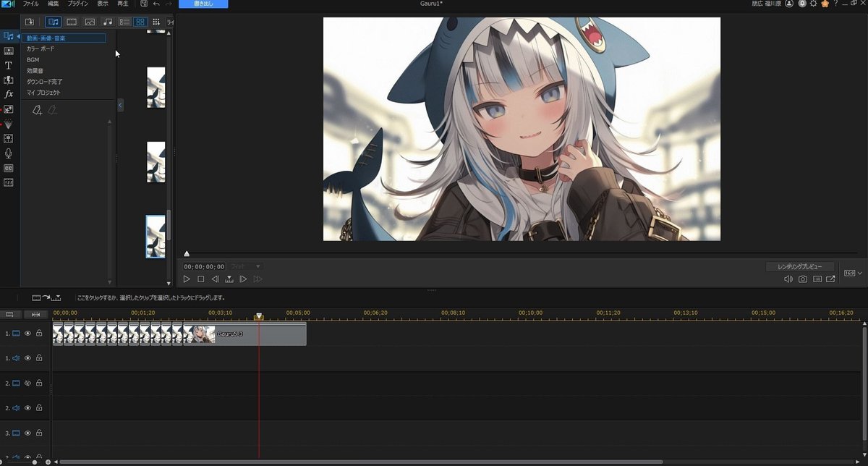Open the Audio Mixing room icon
868x466 pixels.
coord(9,138)
